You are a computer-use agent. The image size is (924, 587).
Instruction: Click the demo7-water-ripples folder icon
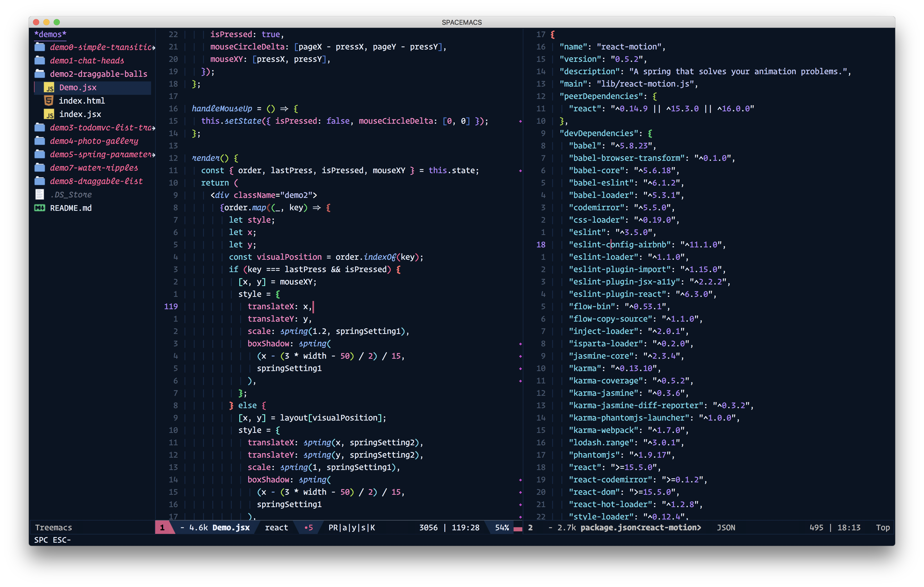point(40,168)
